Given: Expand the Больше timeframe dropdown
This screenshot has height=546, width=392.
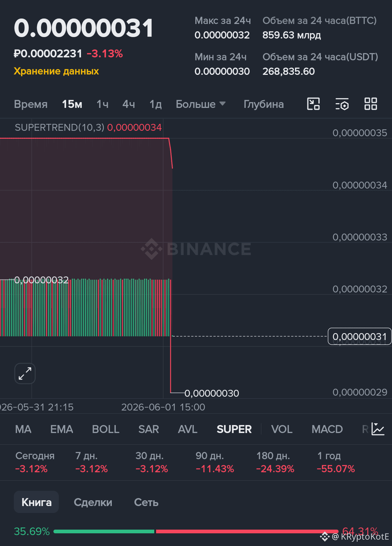Looking at the screenshot, I should (201, 104).
